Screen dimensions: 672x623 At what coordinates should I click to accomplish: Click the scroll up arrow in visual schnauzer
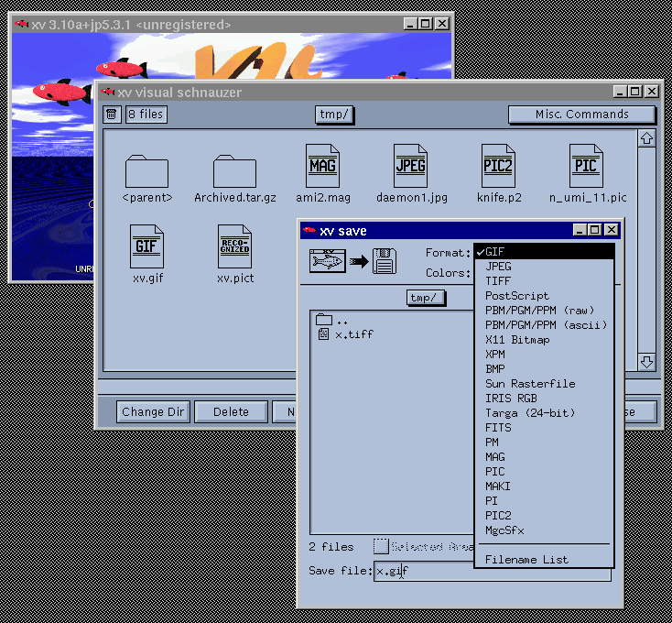(x=646, y=138)
